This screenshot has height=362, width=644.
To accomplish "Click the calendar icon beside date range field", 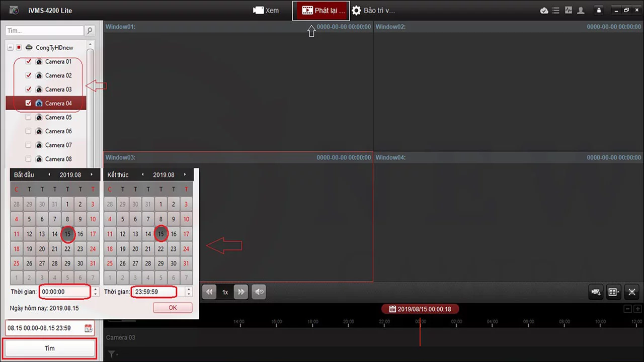I will 89,328.
